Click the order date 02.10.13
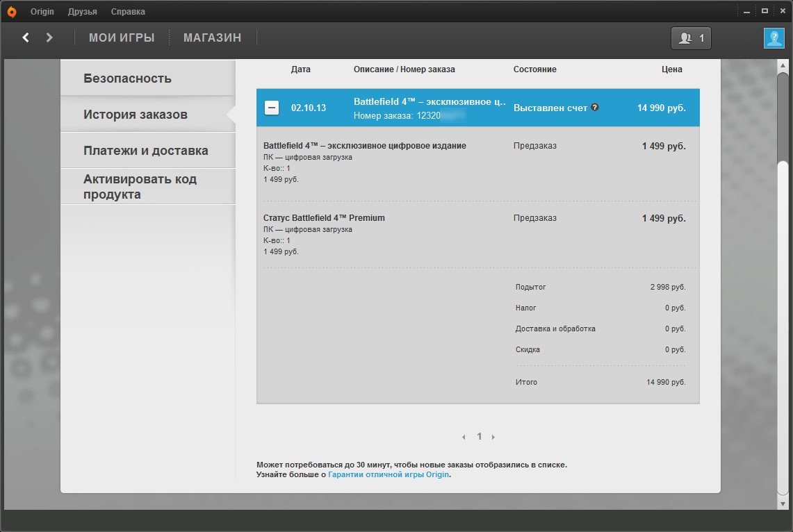Viewport: 793px width, 532px height. pyautogui.click(x=309, y=108)
